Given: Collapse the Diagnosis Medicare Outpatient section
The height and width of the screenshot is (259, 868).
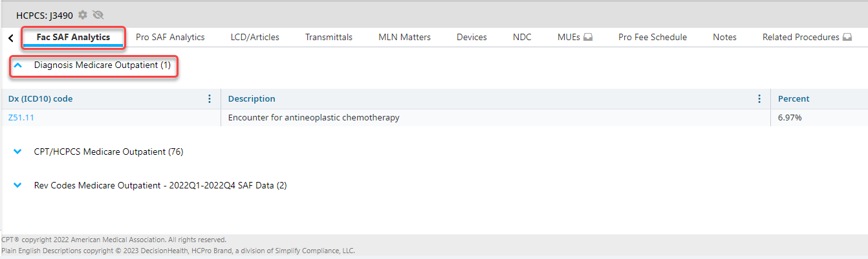Looking at the screenshot, I should 18,65.
